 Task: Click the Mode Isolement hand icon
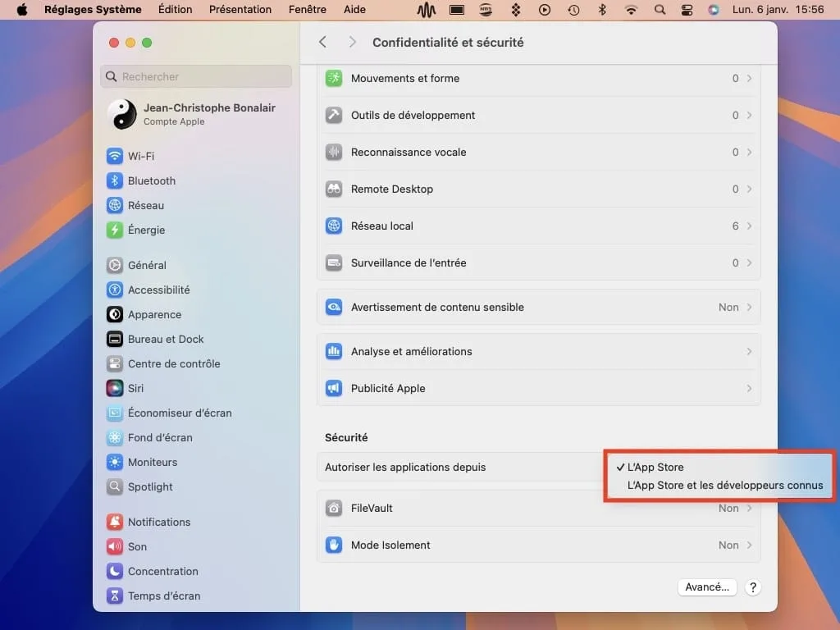point(334,545)
